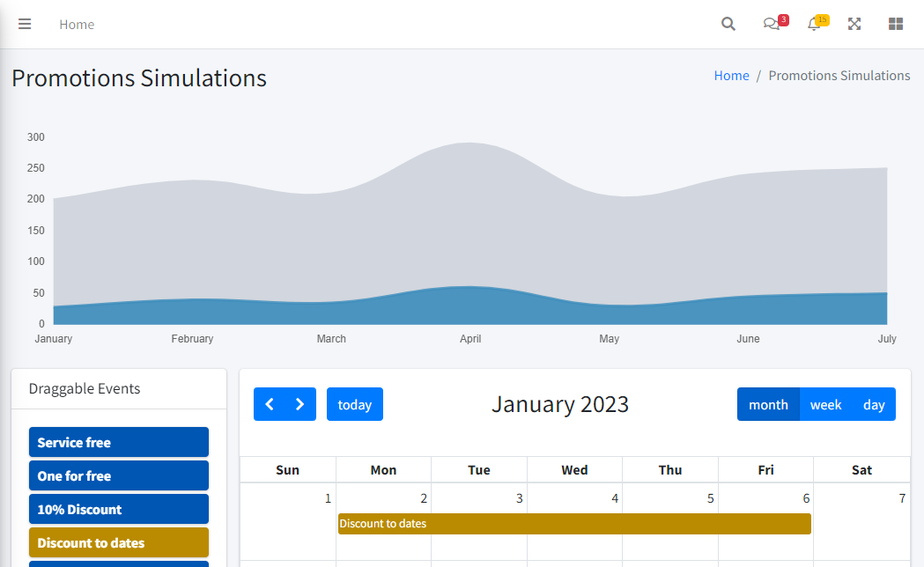The image size is (924, 567).
Task: Toggle fullscreen with the expand arrows icon
Action: 854,24
